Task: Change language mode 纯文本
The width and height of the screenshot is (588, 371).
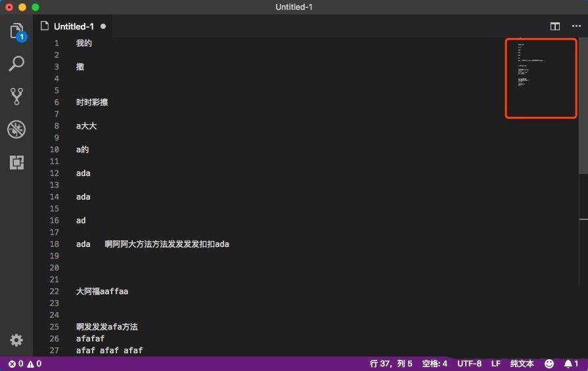Action: click(522, 364)
